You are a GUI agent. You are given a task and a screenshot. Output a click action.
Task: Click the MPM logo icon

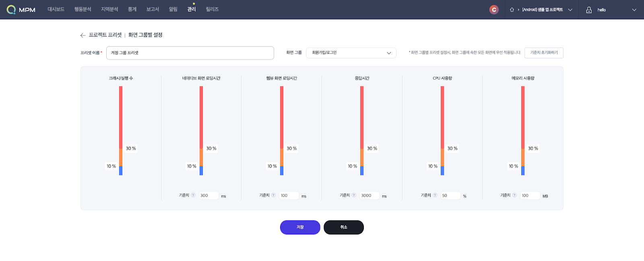pos(11,10)
